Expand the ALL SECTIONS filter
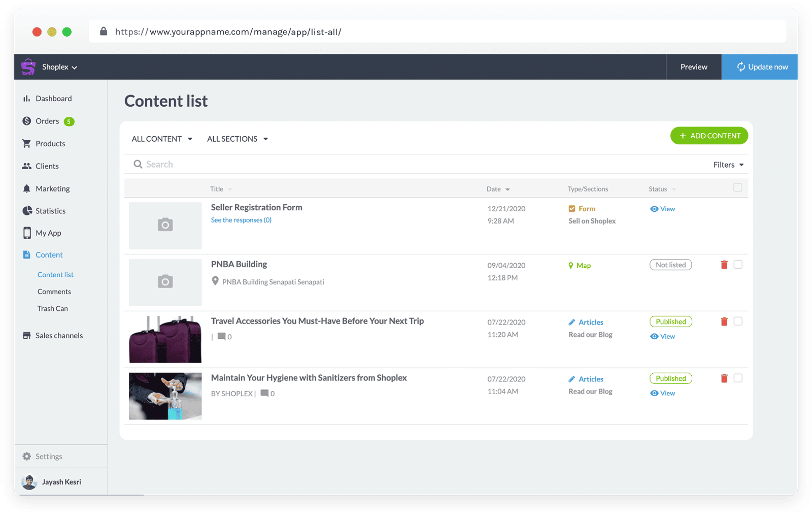812x515 pixels. 237,138
